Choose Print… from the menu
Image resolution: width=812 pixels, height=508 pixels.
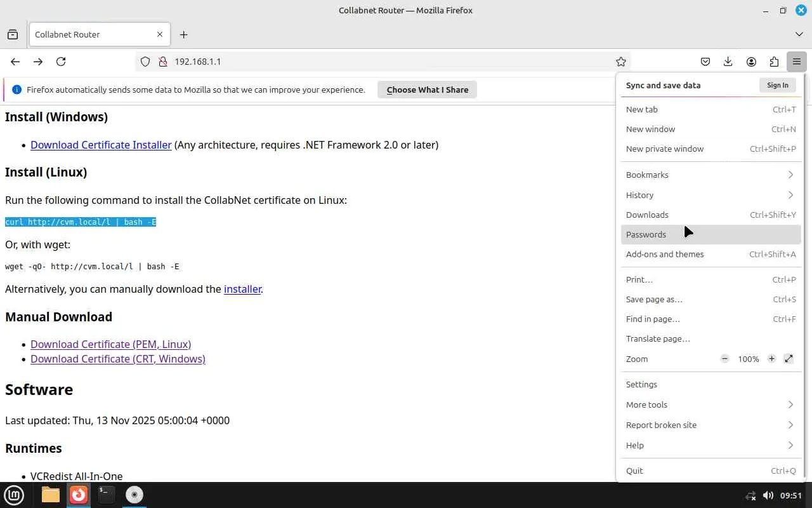tap(710, 279)
